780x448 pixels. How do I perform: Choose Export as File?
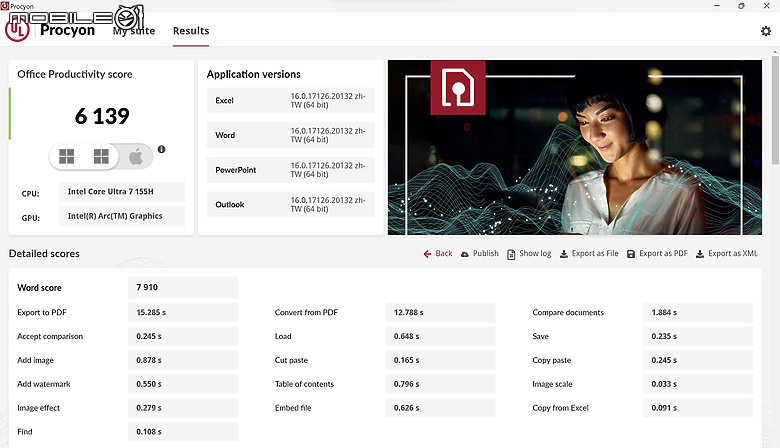(x=595, y=254)
